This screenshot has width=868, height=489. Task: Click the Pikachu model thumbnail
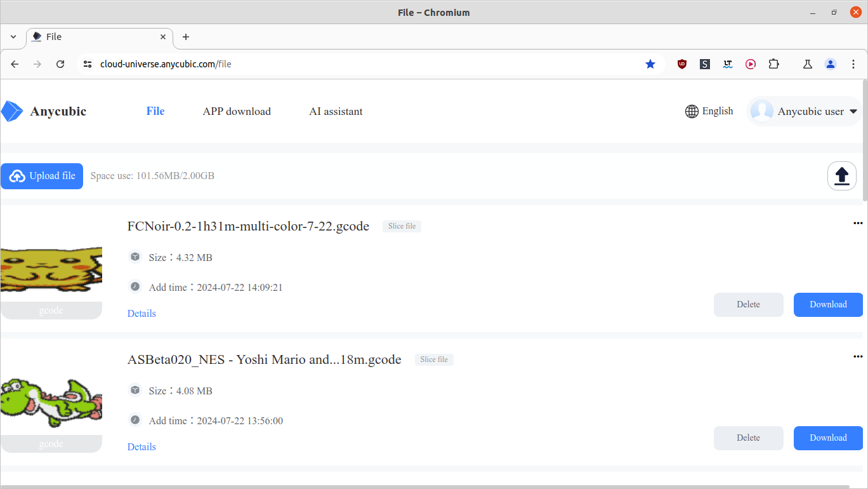pyautogui.click(x=51, y=269)
